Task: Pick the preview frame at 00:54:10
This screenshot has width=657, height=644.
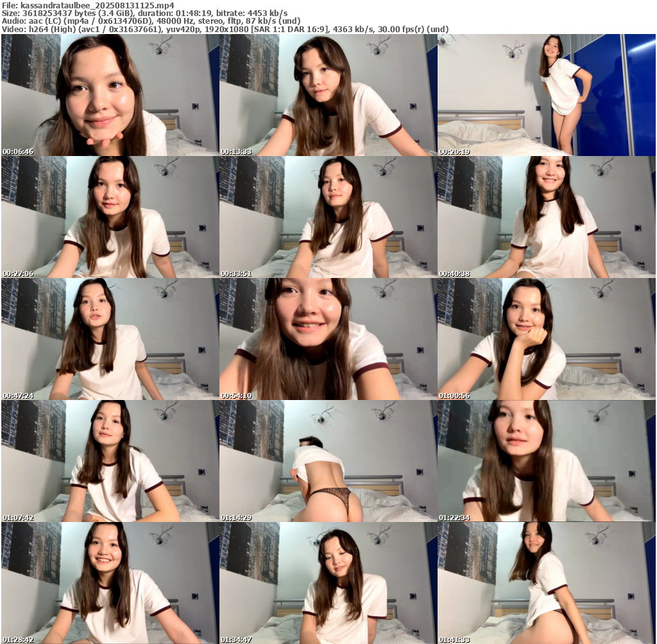Action: tap(328, 339)
